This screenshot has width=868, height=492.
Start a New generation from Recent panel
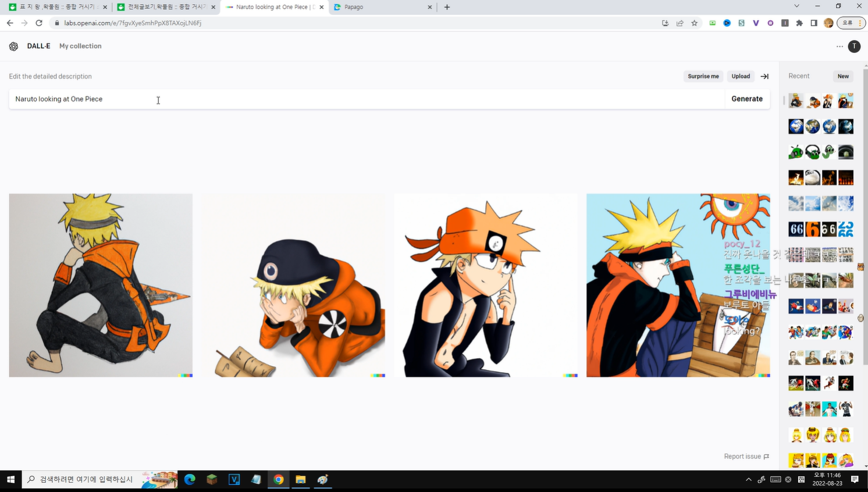pos(843,76)
